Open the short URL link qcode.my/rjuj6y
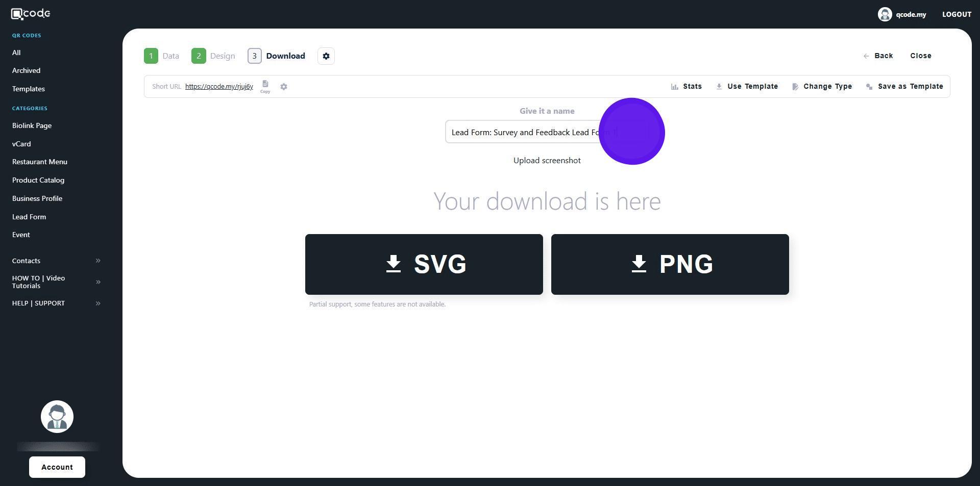Image resolution: width=980 pixels, height=486 pixels. point(219,87)
